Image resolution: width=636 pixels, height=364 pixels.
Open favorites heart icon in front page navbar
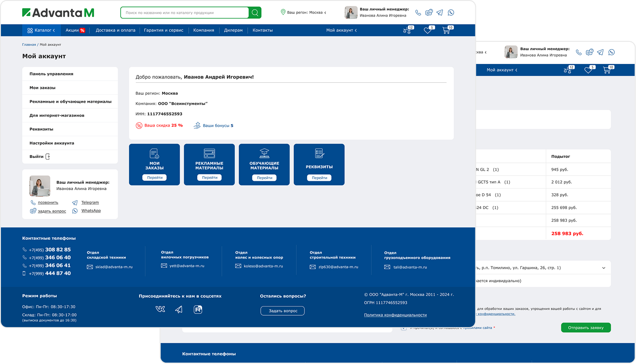pos(428,30)
